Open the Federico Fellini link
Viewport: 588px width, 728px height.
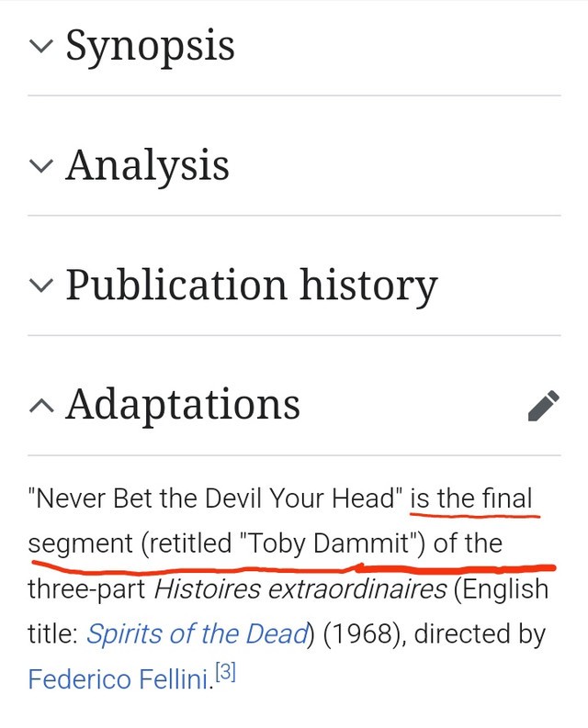pos(119,679)
